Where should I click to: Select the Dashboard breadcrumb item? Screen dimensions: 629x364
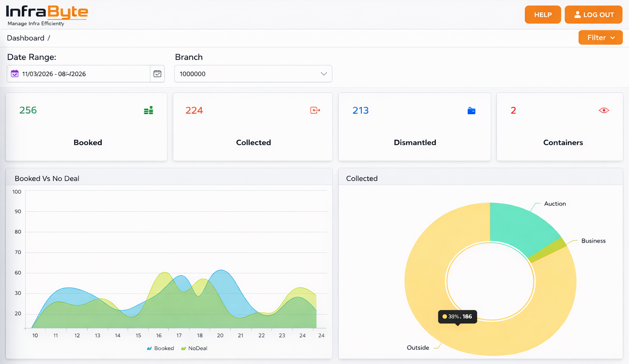pos(26,38)
